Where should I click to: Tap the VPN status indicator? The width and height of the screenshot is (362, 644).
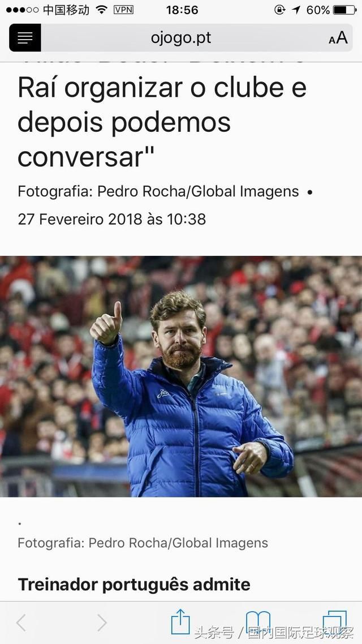click(x=123, y=10)
